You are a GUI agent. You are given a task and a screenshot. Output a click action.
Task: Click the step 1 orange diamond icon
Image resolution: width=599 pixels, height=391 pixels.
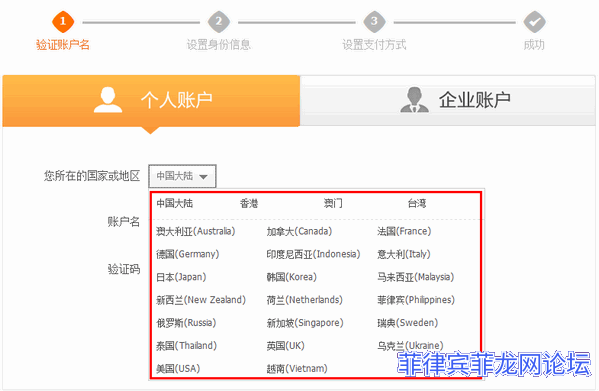coord(63,21)
